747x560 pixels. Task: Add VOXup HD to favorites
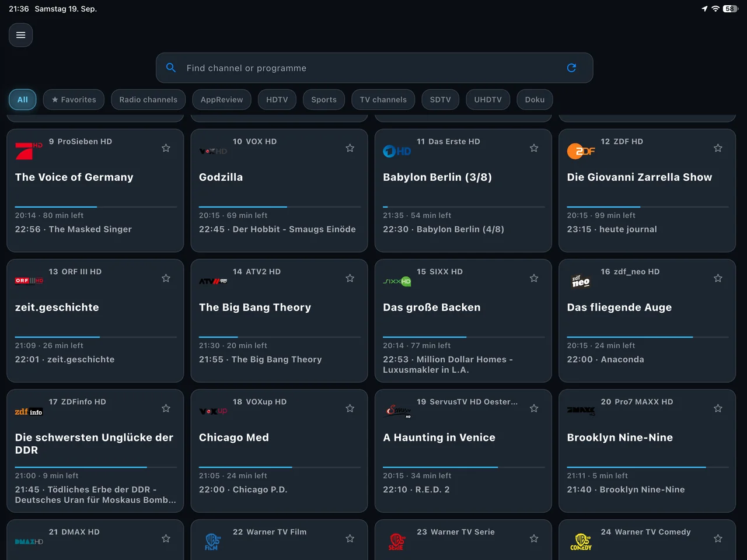click(x=350, y=408)
